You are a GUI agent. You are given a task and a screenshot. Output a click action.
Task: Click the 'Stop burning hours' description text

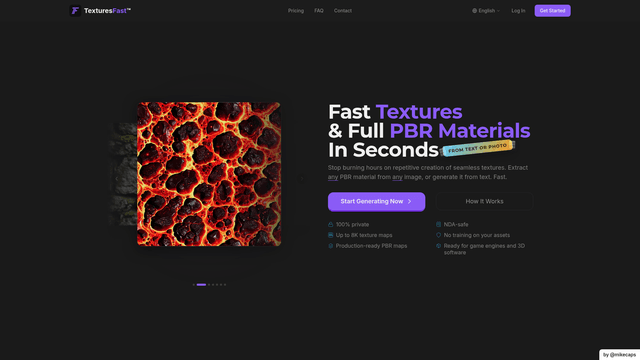428,172
